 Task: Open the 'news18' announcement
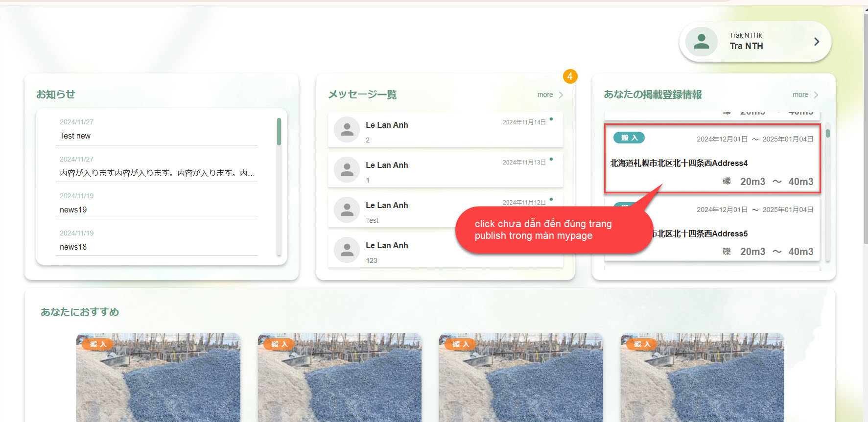pyautogui.click(x=73, y=247)
